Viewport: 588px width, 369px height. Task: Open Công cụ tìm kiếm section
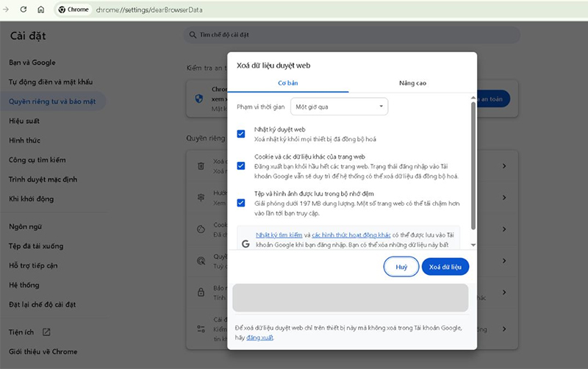pyautogui.click(x=37, y=160)
